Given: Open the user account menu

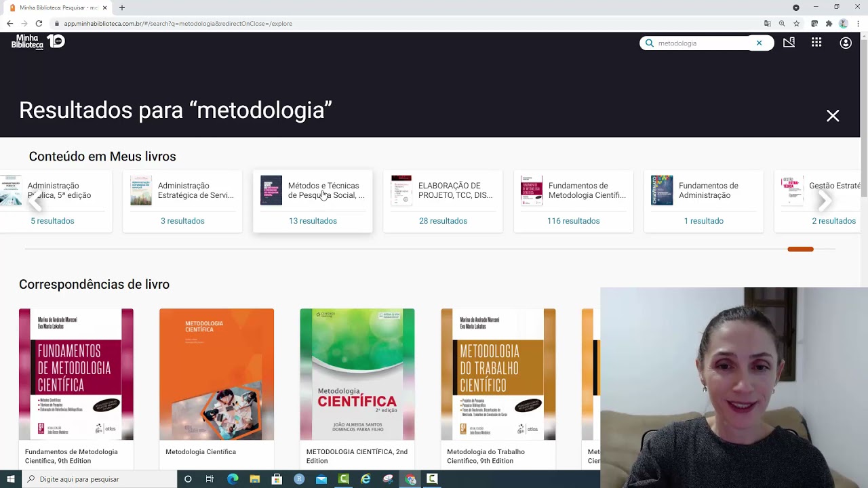Looking at the screenshot, I should tap(846, 43).
